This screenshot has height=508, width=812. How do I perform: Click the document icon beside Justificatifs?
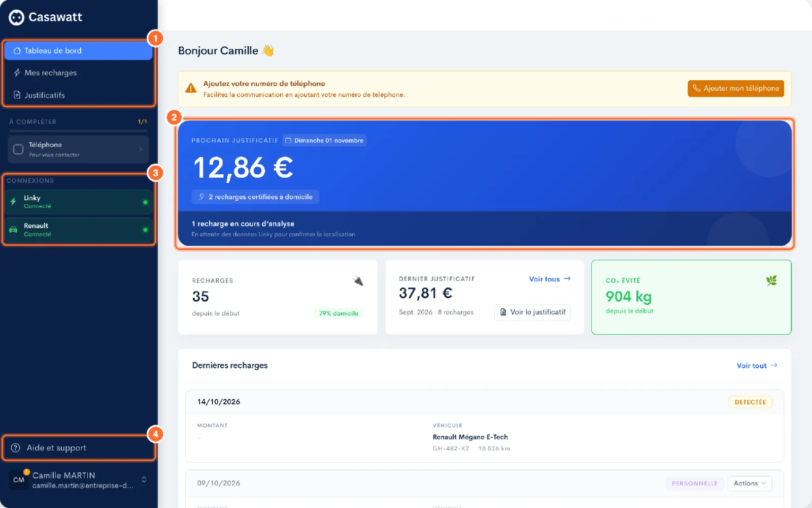click(17, 95)
